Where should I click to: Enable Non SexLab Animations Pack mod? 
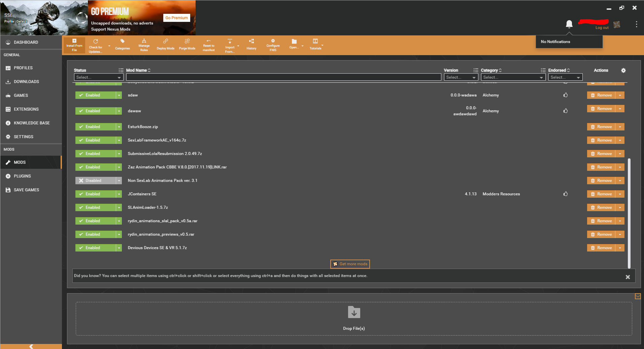point(96,181)
